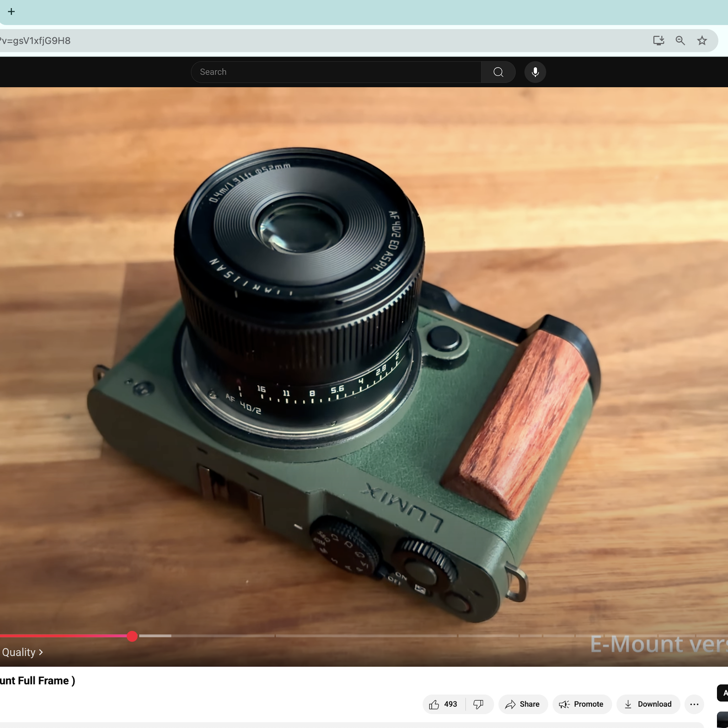
Task: Like the video with the thumbs-up
Action: (435, 704)
